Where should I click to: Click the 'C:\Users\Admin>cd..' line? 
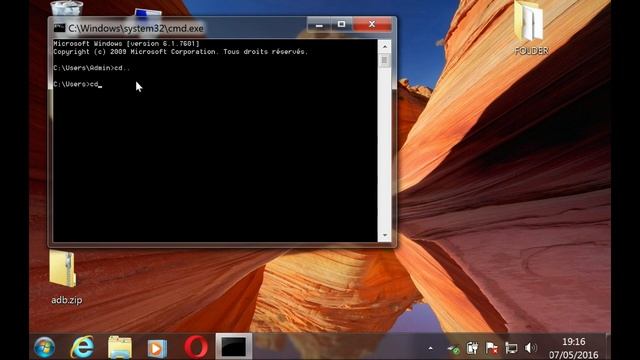(x=91, y=68)
